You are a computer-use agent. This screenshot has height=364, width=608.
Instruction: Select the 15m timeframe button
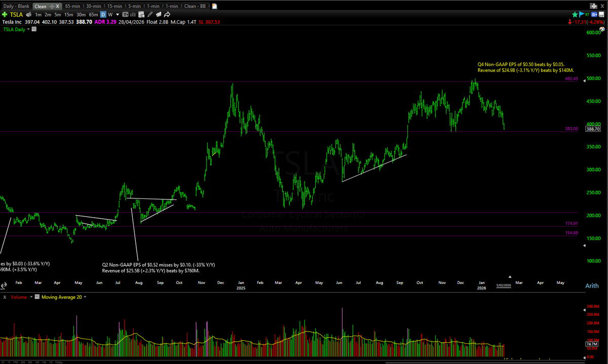(x=69, y=14)
